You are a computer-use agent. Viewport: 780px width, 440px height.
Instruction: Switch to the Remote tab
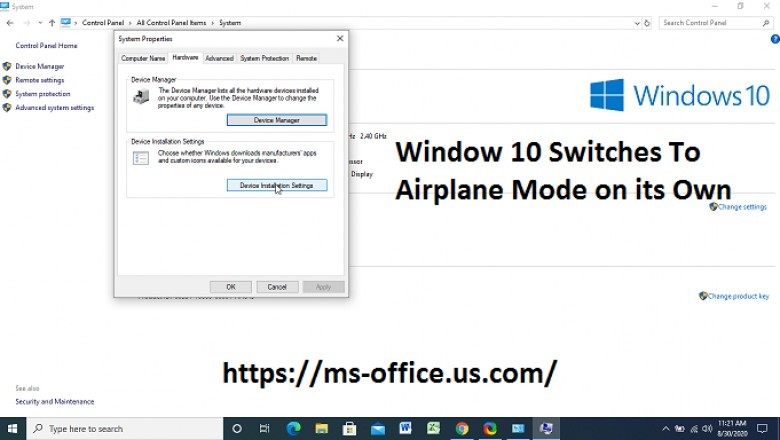coord(306,58)
